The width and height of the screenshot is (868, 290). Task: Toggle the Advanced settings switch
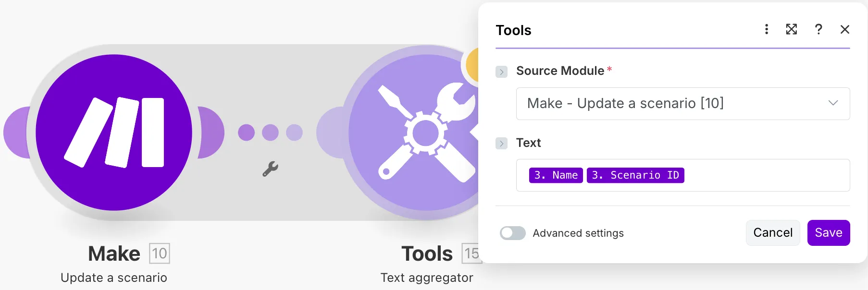[513, 233]
